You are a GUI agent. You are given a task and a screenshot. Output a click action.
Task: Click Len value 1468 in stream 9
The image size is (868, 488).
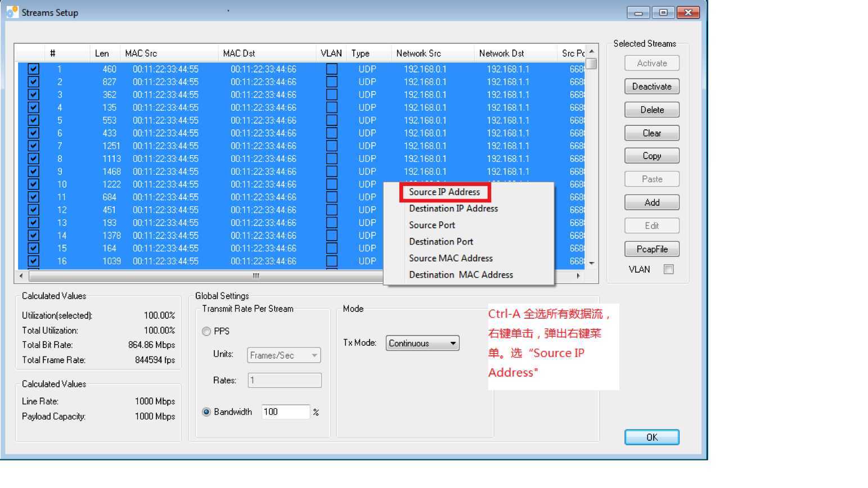[x=111, y=171]
